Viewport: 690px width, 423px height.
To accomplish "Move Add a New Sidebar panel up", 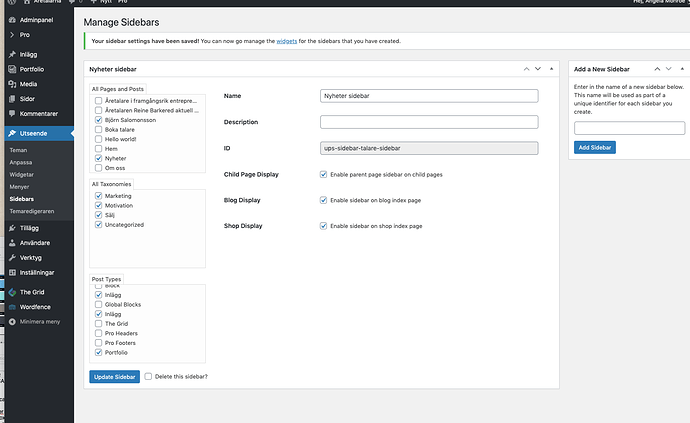I will pyautogui.click(x=657, y=69).
